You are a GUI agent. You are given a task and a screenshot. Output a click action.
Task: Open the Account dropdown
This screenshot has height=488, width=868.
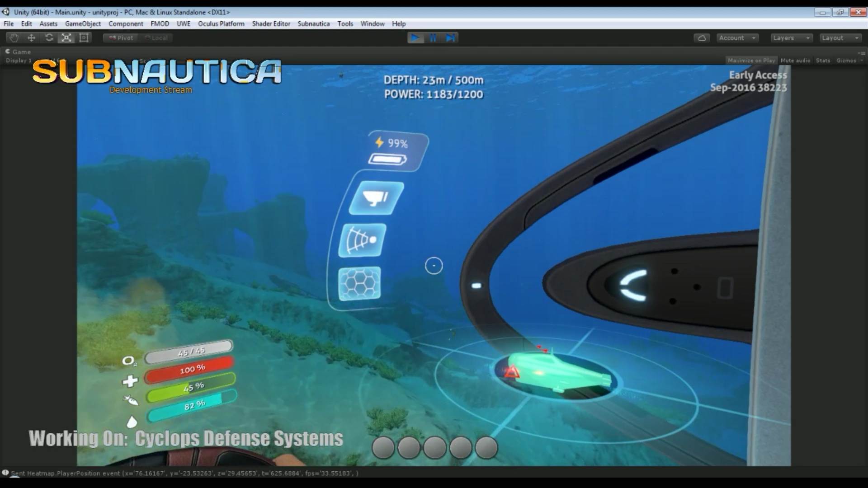click(x=737, y=38)
